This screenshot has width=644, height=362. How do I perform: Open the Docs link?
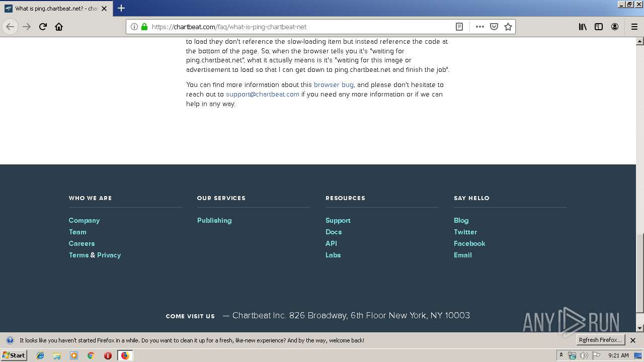coord(334,232)
